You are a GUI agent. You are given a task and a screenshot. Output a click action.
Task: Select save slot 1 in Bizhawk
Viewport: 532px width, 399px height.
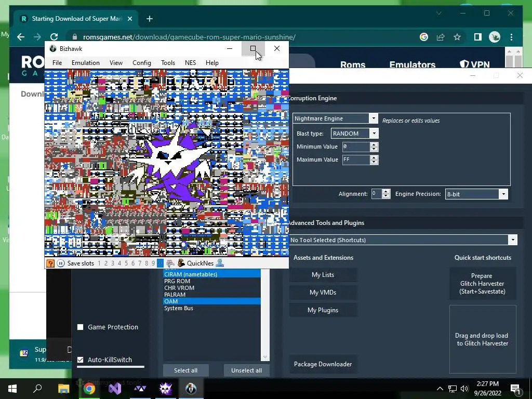tap(99, 263)
